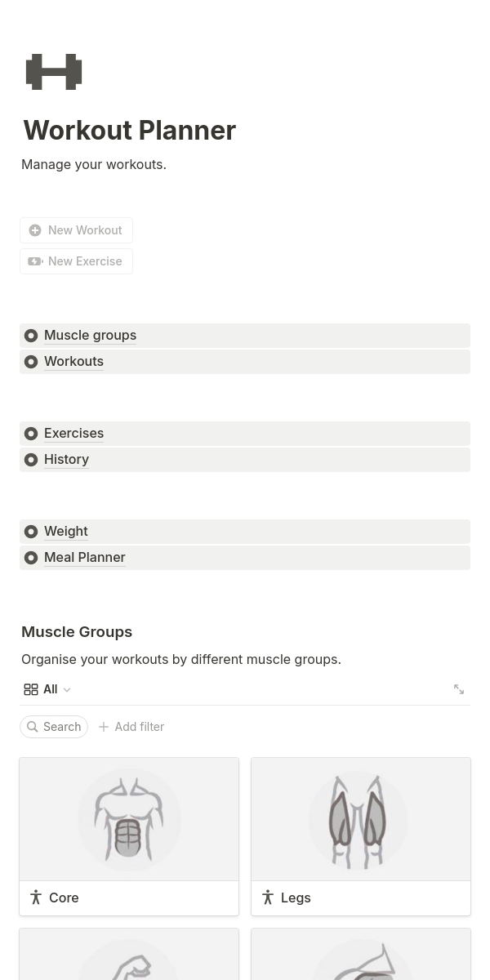
Task: Open the All view dropdown chevron
Action: (67, 690)
